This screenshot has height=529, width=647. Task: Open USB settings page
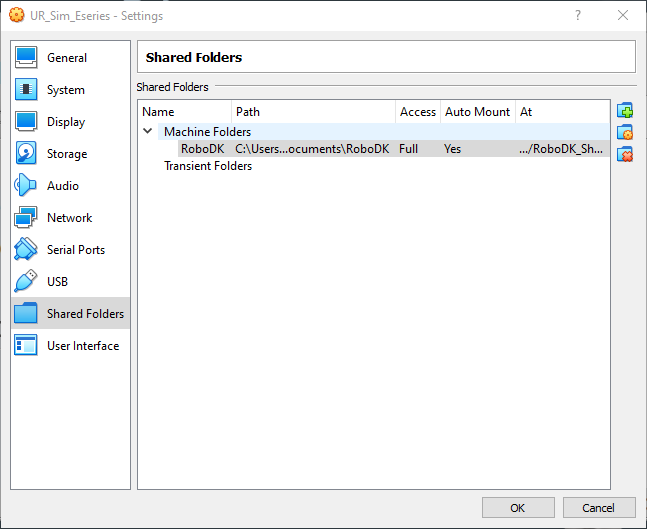pyautogui.click(x=57, y=282)
